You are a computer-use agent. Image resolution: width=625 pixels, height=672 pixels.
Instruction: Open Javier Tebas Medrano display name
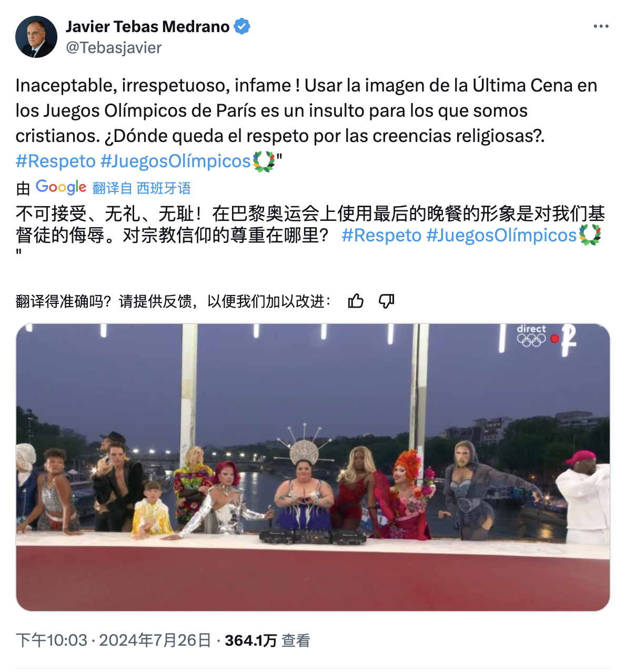tap(148, 26)
